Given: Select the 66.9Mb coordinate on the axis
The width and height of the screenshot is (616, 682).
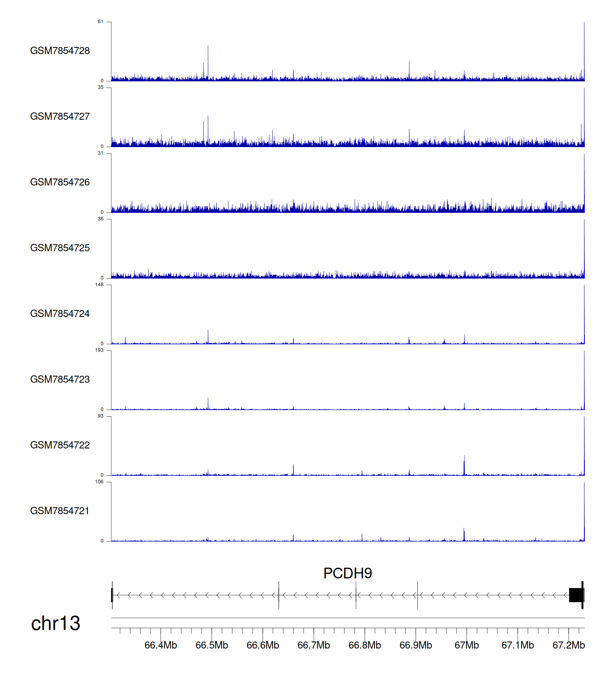Looking at the screenshot, I should tap(416, 645).
